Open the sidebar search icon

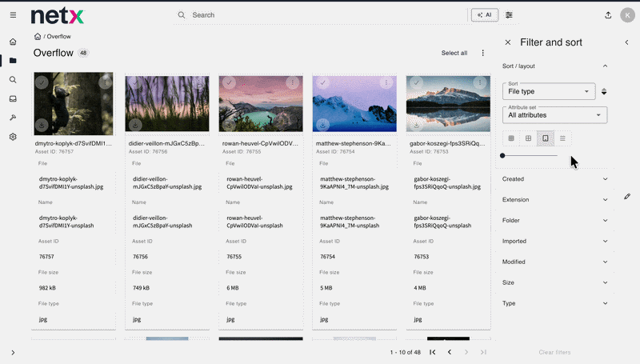coord(13,79)
